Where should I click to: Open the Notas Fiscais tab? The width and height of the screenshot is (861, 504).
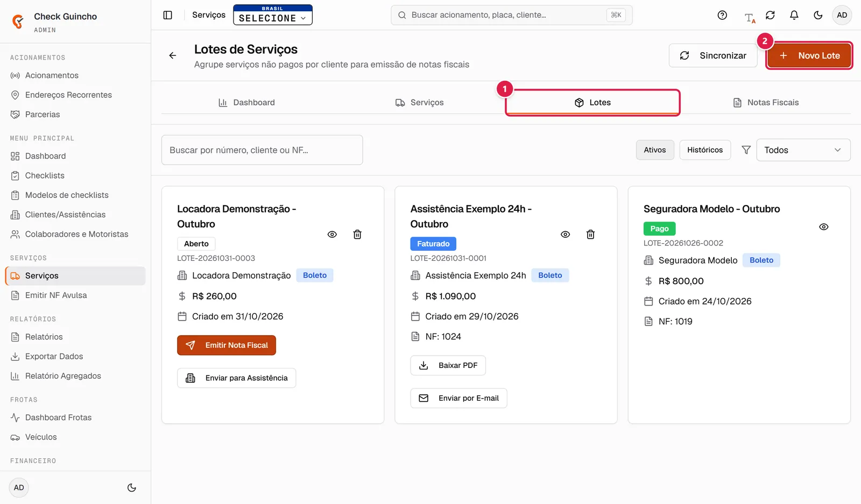pos(766,103)
